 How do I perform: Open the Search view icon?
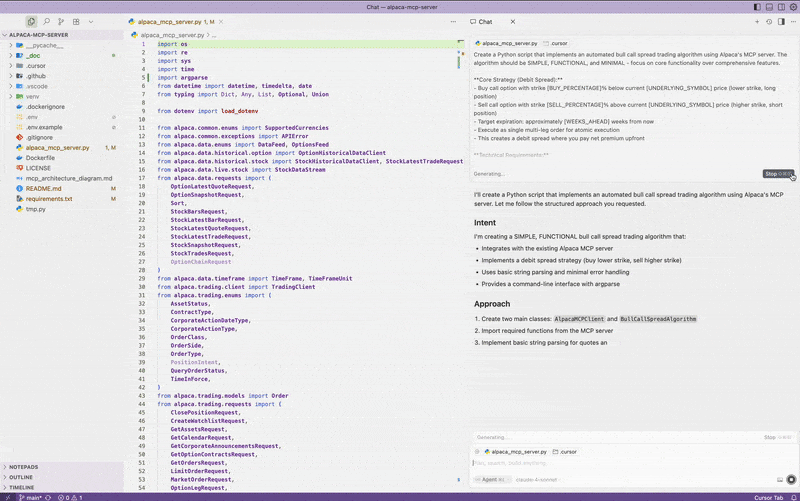[46, 21]
